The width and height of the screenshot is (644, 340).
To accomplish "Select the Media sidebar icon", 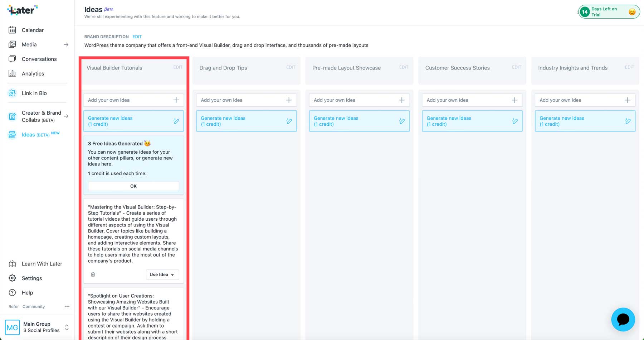I will [30, 44].
